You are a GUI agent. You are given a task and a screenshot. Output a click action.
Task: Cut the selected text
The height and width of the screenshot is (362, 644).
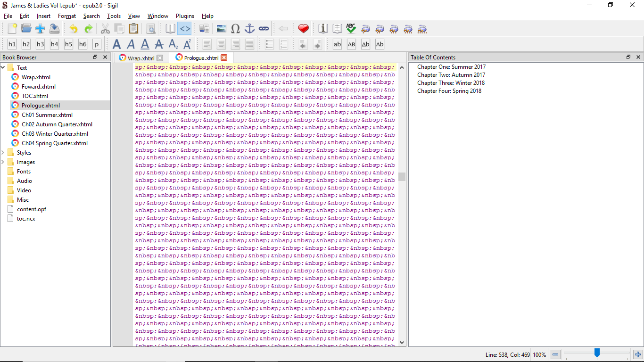(105, 29)
